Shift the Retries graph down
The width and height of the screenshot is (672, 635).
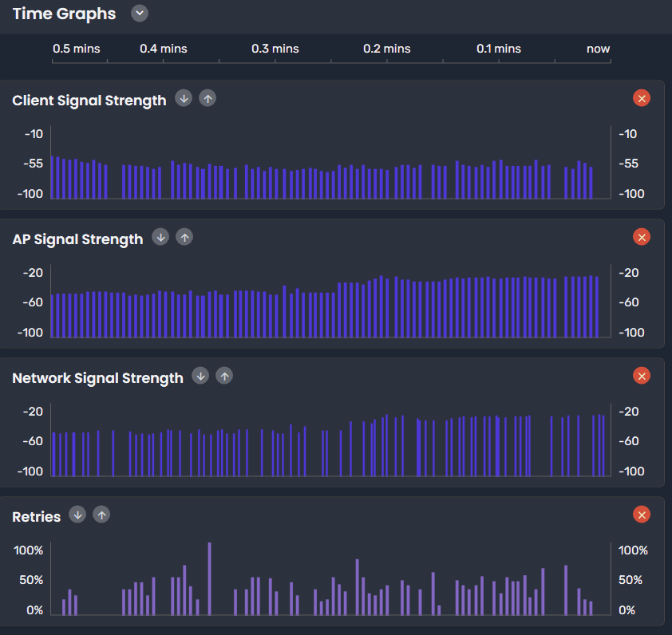pyautogui.click(x=77, y=515)
